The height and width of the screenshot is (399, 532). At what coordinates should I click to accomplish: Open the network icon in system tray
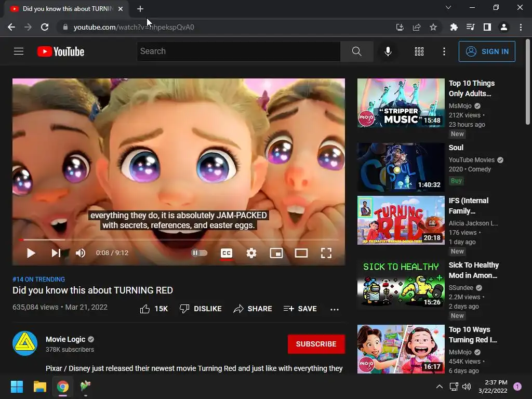[454, 387]
